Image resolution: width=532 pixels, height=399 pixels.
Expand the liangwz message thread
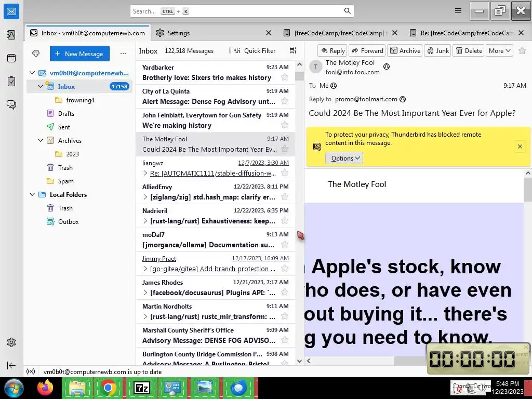point(145,173)
